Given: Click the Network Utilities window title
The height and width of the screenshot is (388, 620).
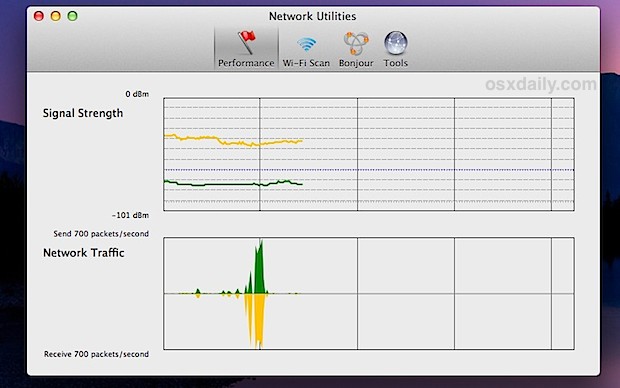Looking at the screenshot, I should (x=312, y=16).
